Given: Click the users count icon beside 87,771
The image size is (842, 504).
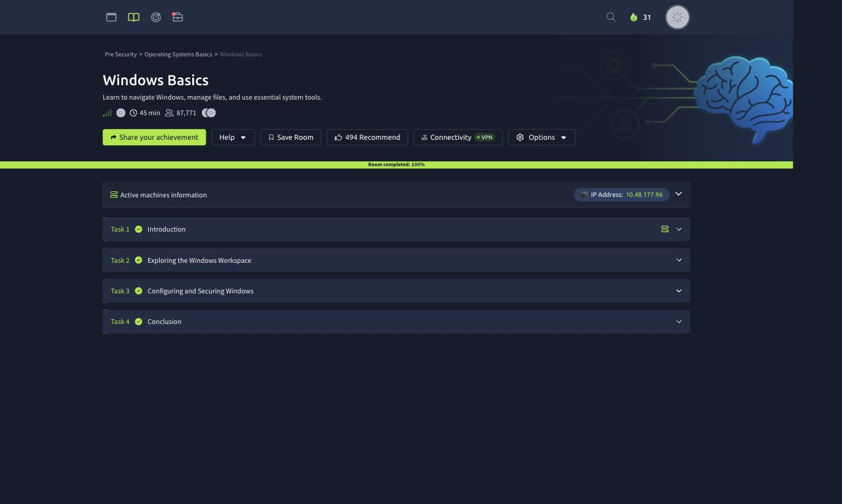Looking at the screenshot, I should point(169,113).
